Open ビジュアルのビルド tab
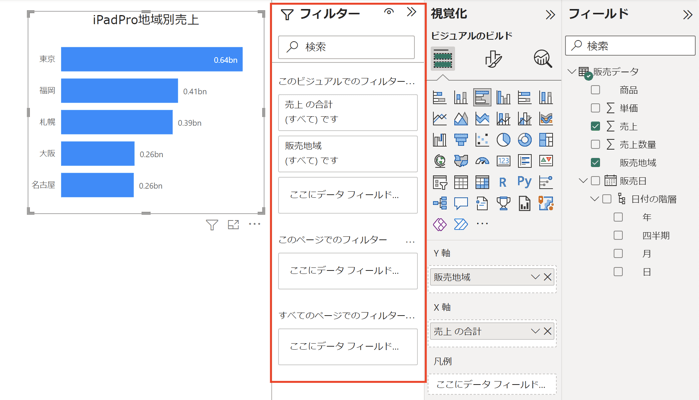This screenshot has width=699, height=400. [442, 58]
